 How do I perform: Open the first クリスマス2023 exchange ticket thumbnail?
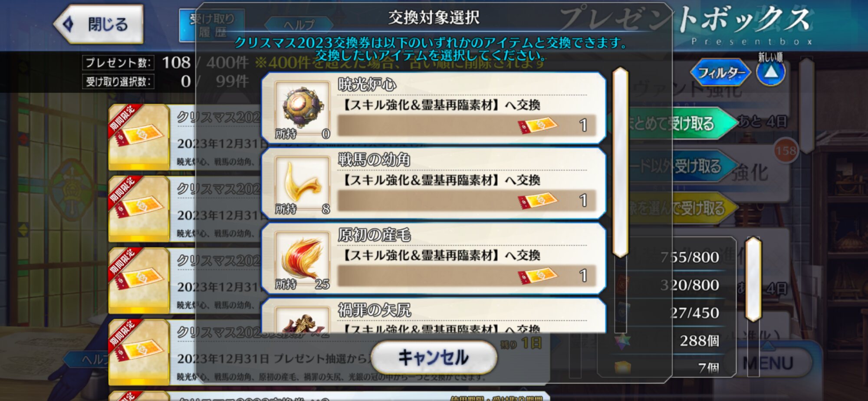click(x=139, y=137)
